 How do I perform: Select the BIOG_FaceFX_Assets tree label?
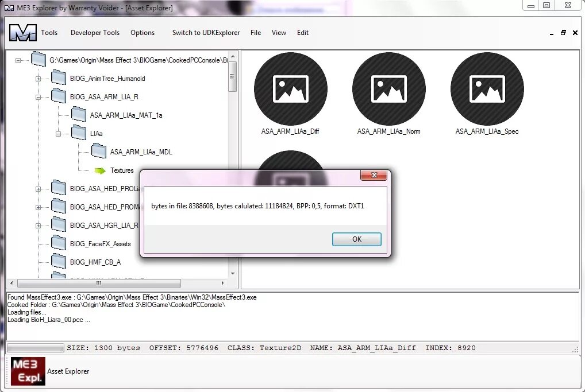[101, 244]
